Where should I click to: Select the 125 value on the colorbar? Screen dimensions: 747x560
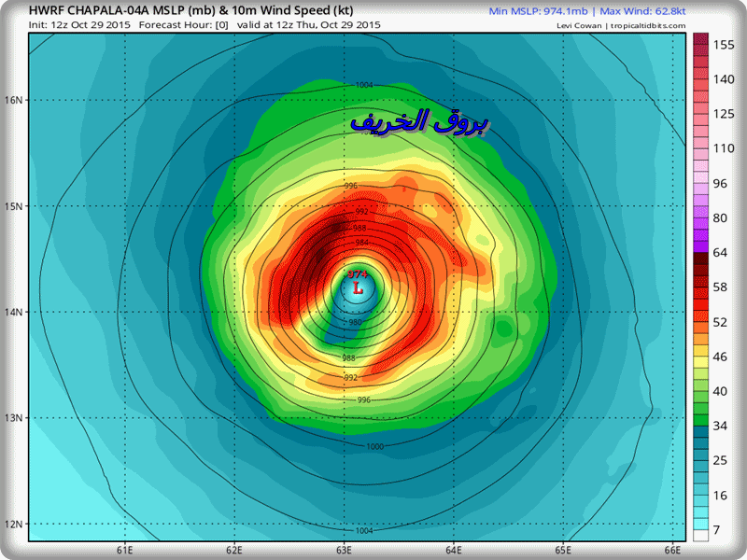(x=724, y=114)
